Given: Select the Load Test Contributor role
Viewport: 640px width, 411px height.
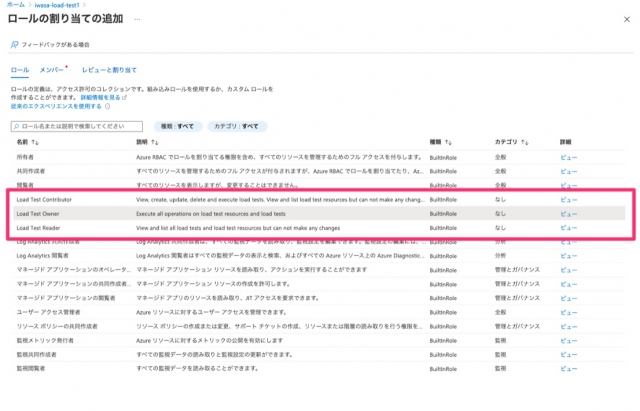Looking at the screenshot, I should coord(319,200).
